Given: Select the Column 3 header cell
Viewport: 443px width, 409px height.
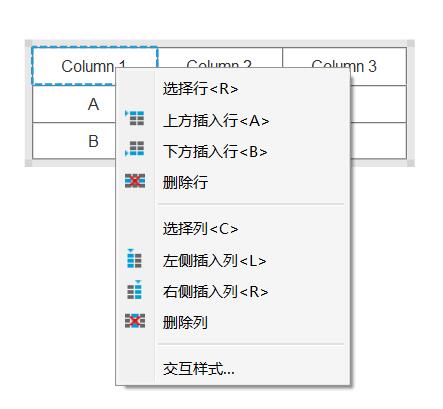Looking at the screenshot, I should click(344, 66).
